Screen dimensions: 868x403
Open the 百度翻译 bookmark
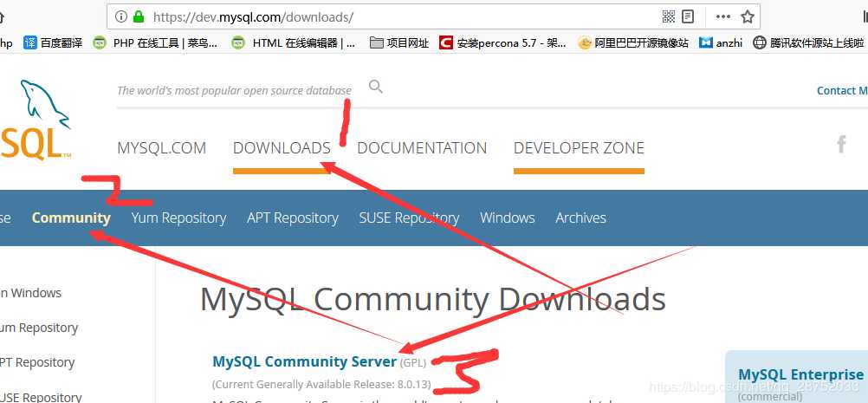[53, 42]
